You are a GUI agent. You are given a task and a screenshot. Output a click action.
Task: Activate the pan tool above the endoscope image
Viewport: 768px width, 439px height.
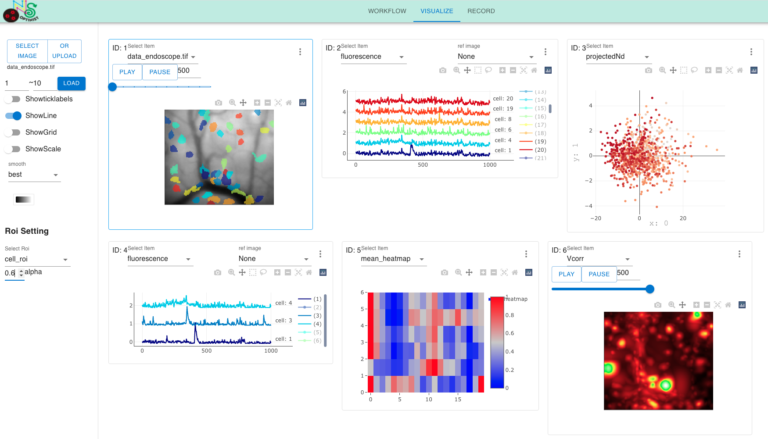[243, 103]
